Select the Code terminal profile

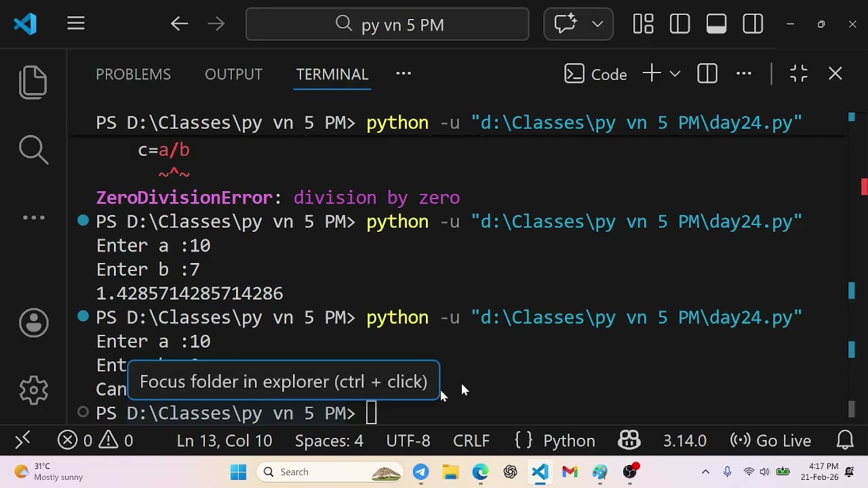pos(595,74)
